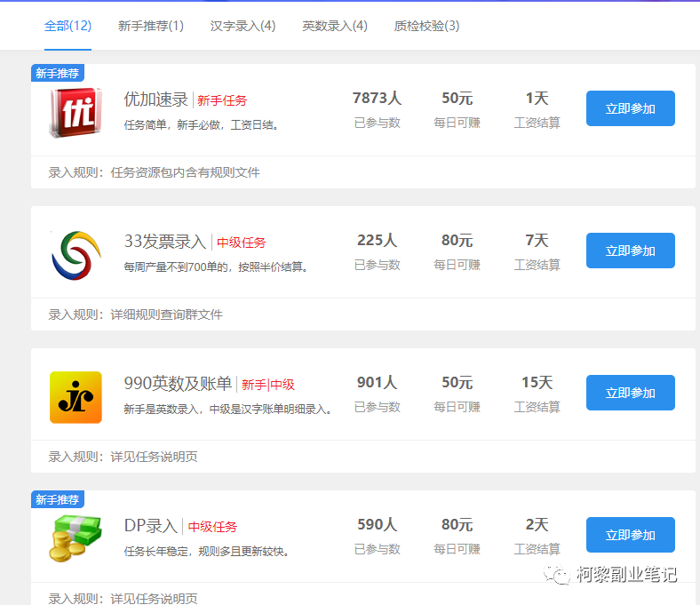The width and height of the screenshot is (700, 605).
Task: Switch to the 全部(12) tab
Action: (x=68, y=26)
